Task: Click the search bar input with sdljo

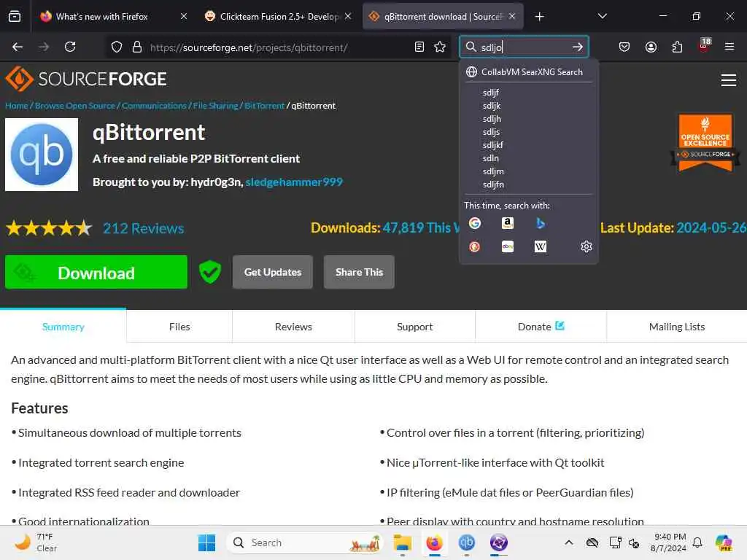Action: (524, 47)
